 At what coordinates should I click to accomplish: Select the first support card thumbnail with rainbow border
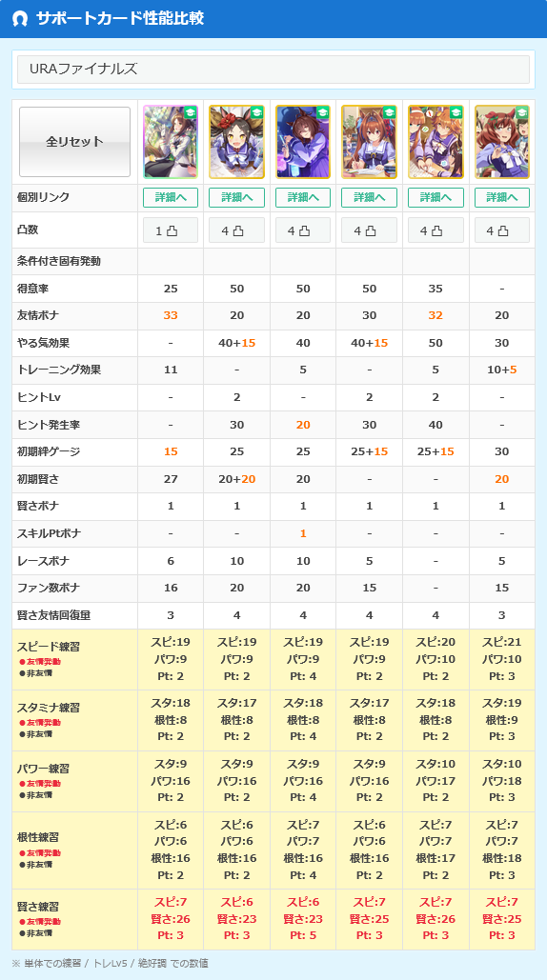click(171, 142)
